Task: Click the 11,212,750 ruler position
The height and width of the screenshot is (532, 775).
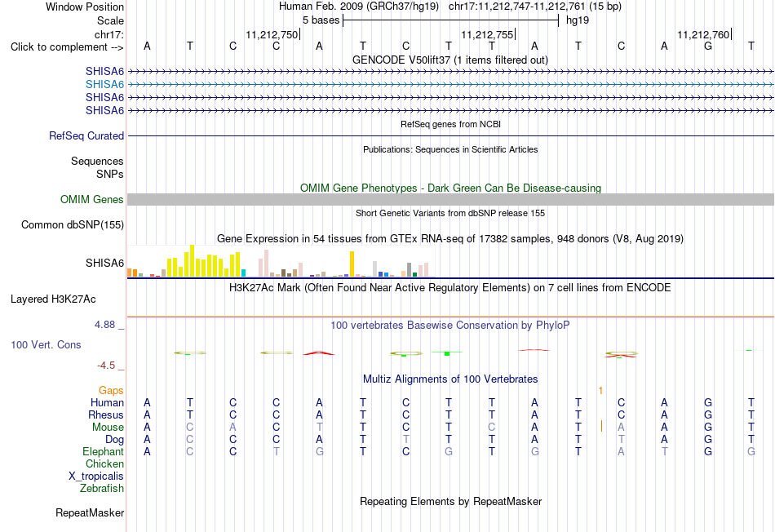Action: (x=272, y=34)
